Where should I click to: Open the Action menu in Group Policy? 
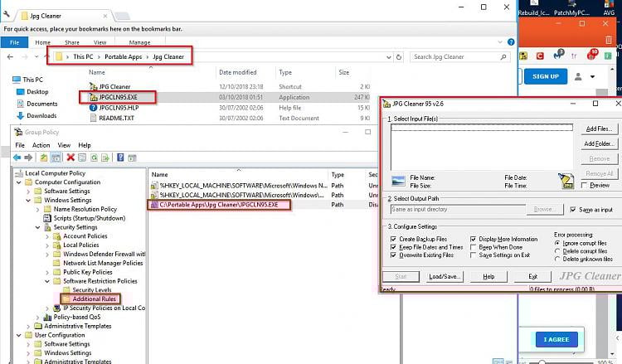(x=41, y=145)
